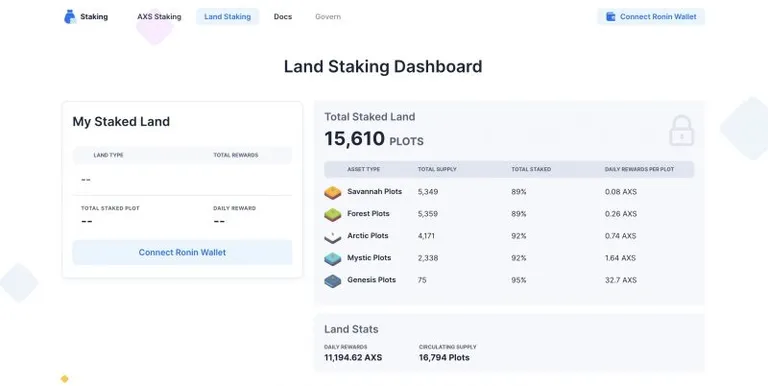
Task: Select the Land Staking tab
Action: click(x=227, y=17)
